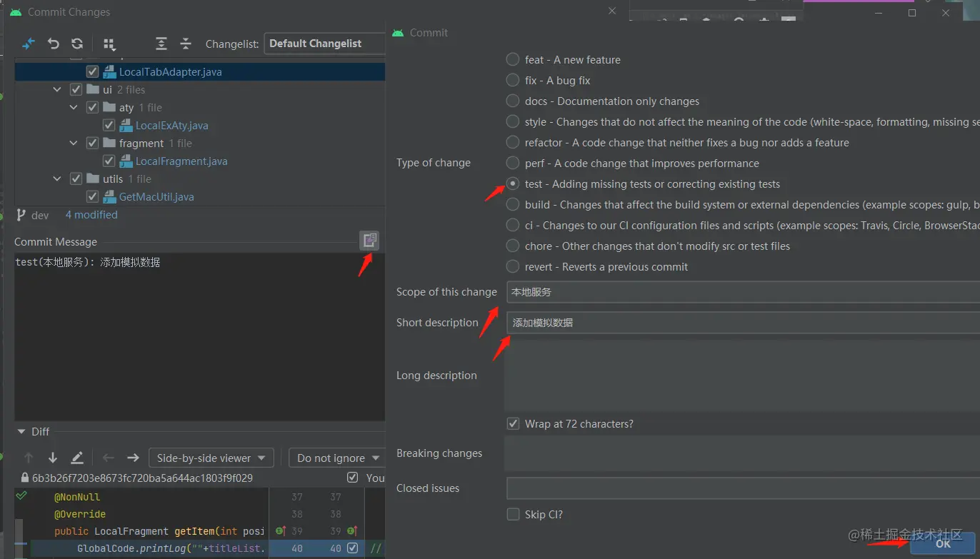Click the LocalTabAdapter.java file icon

109,72
